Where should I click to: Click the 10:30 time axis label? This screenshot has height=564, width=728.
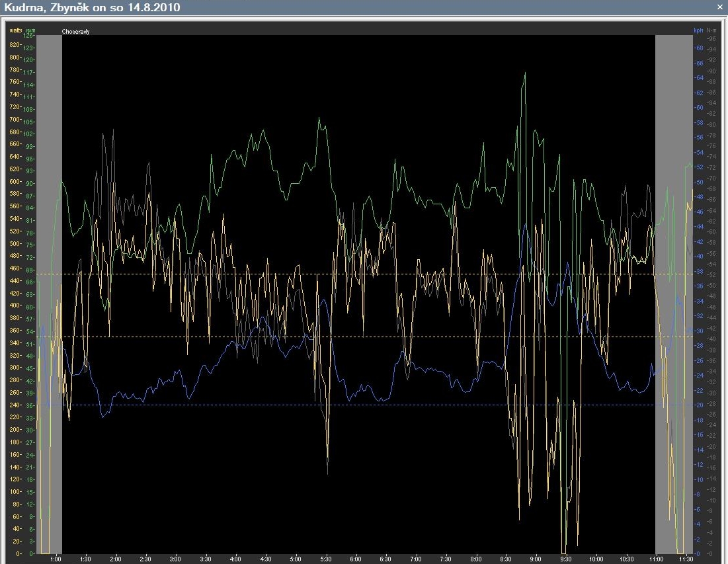click(626, 559)
